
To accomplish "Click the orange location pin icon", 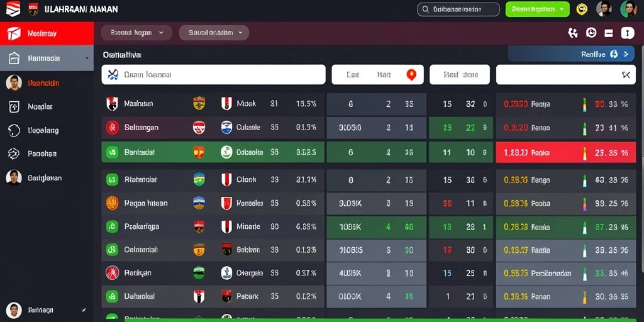I will pos(411,75).
